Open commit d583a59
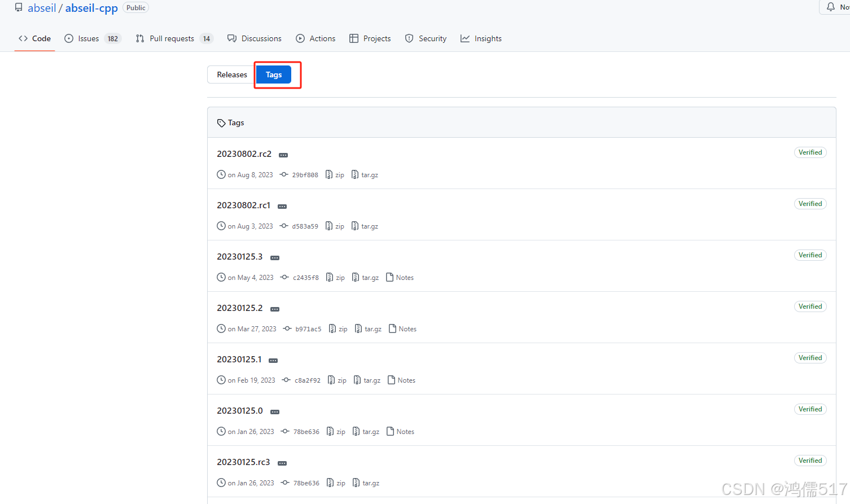Screen dimensions: 850x504 point(299,226)
